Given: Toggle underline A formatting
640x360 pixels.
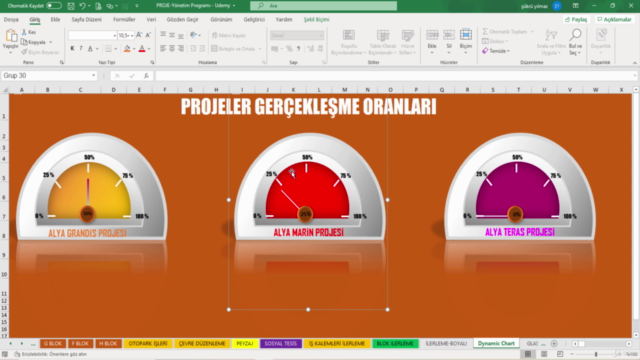Looking at the screenshot, I should click(x=90, y=49).
